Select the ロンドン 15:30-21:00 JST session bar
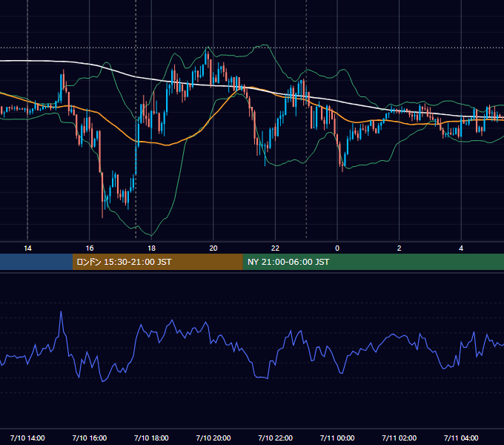 pyautogui.click(x=157, y=262)
